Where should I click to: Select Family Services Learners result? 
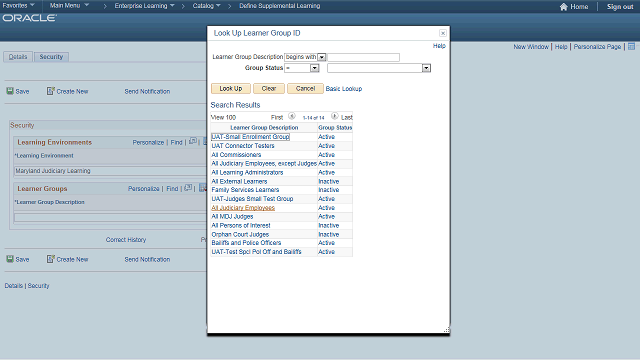pos(245,190)
